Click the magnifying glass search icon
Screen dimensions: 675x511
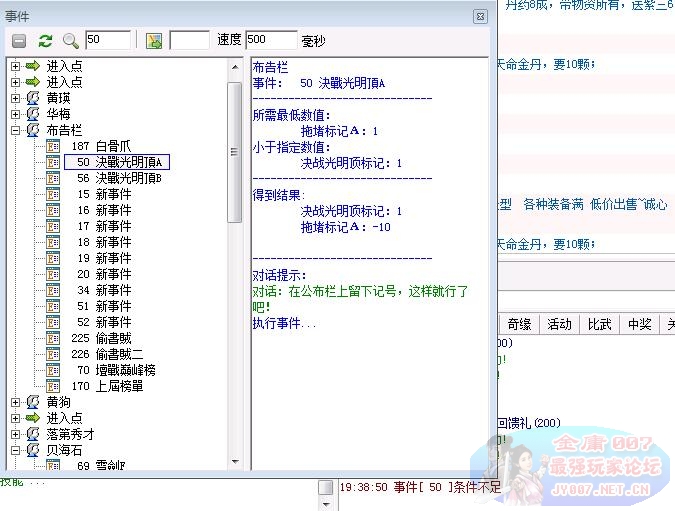pyautogui.click(x=71, y=41)
